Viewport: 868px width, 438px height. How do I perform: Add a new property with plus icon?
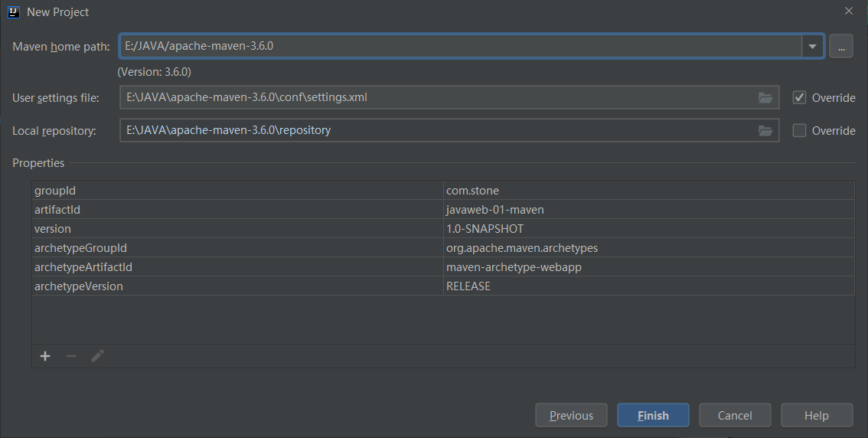45,356
